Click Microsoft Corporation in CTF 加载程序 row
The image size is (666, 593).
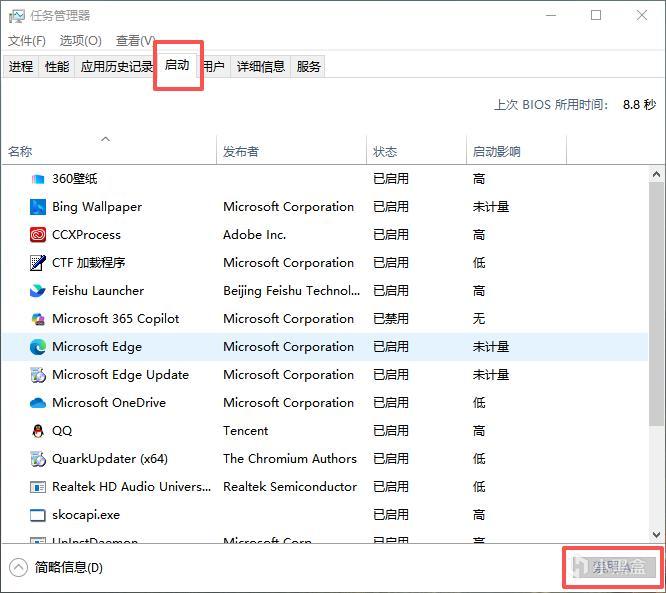(x=289, y=263)
